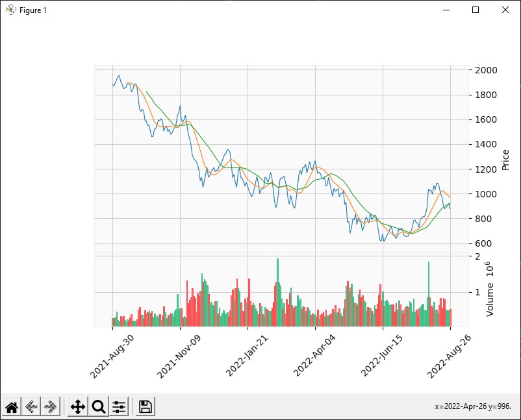Maximize the Figure 1 window
521x420 pixels.
click(x=476, y=10)
